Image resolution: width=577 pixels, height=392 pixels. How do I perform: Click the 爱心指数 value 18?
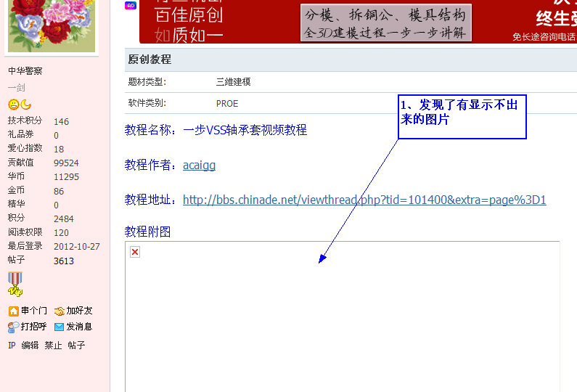tap(59, 149)
